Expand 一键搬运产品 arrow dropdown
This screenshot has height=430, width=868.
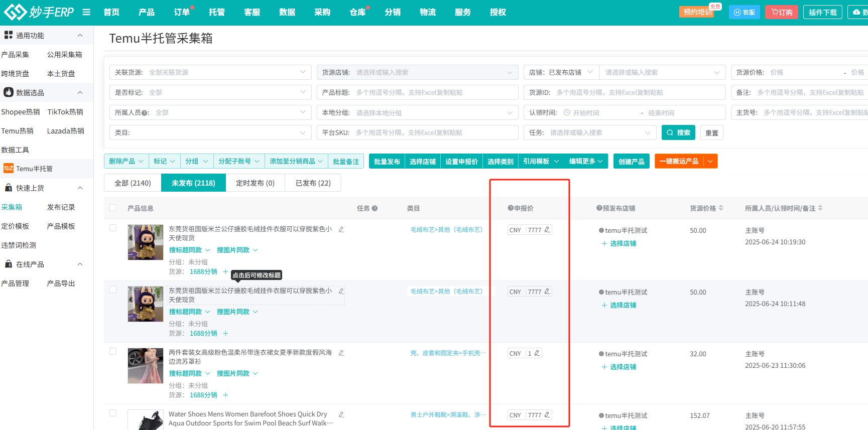pos(710,161)
